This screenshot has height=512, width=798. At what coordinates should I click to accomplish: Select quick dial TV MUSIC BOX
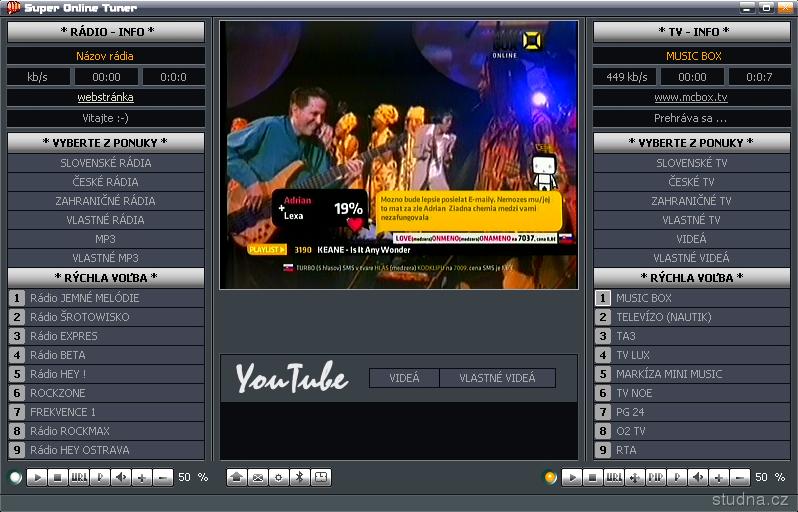tap(692, 298)
